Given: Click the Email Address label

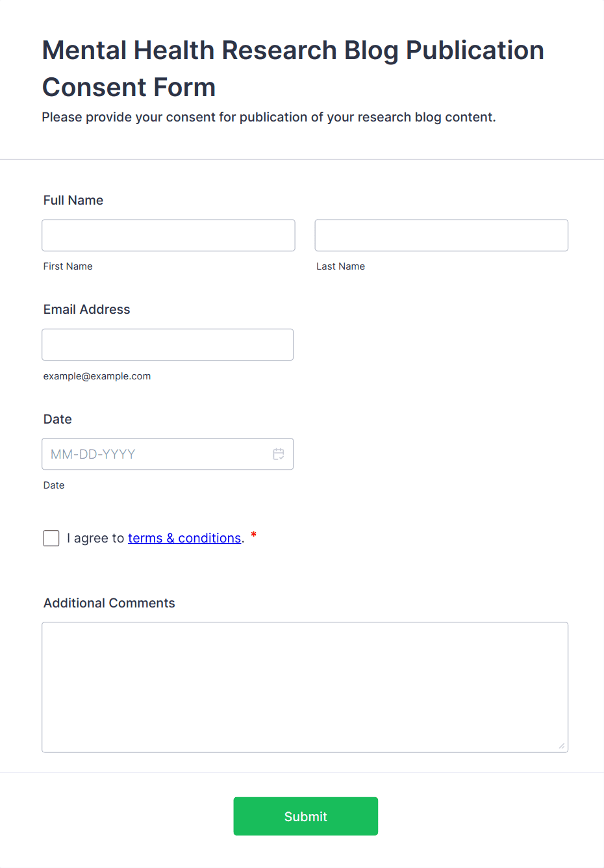Looking at the screenshot, I should point(87,309).
